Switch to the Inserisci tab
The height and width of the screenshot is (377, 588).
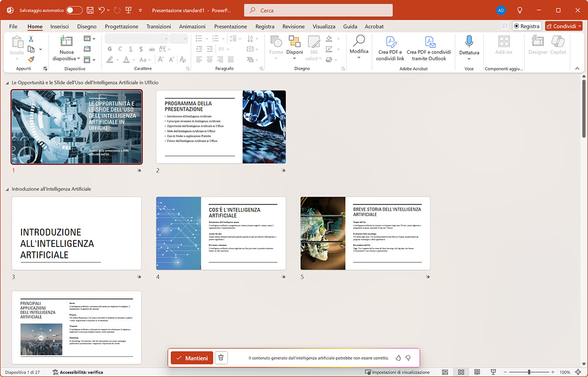(x=59, y=26)
